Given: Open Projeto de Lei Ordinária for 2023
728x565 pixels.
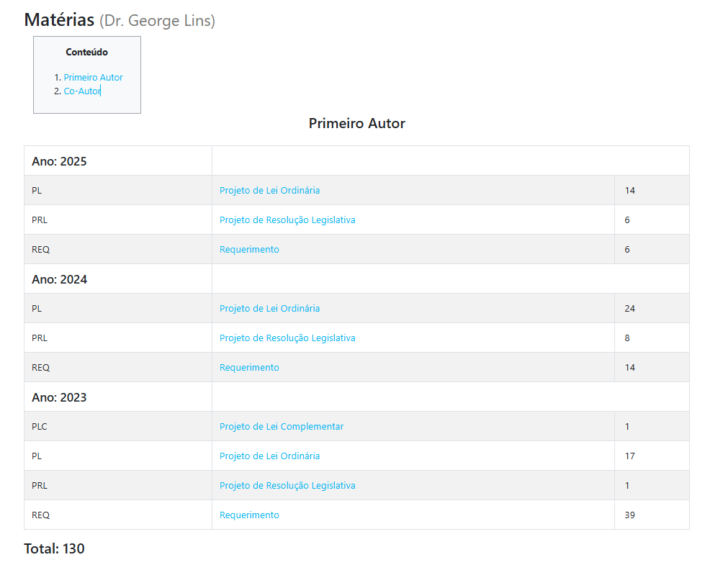Looking at the screenshot, I should pos(269,456).
